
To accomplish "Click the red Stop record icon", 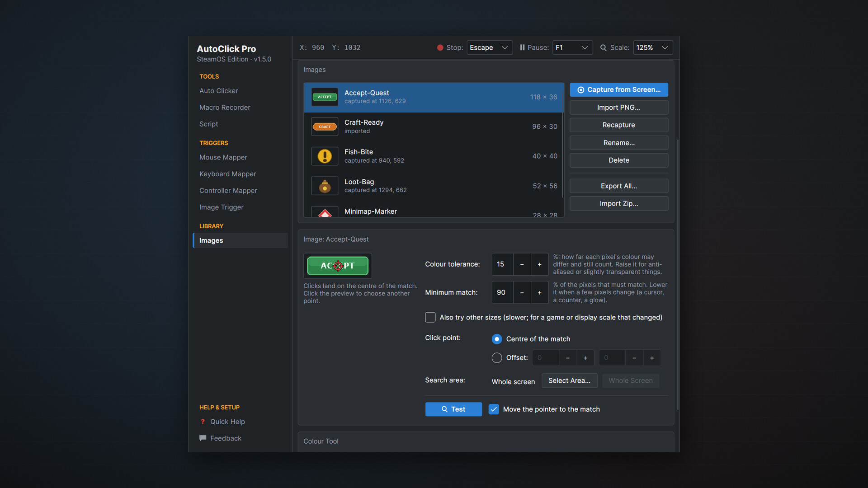I will pos(440,47).
